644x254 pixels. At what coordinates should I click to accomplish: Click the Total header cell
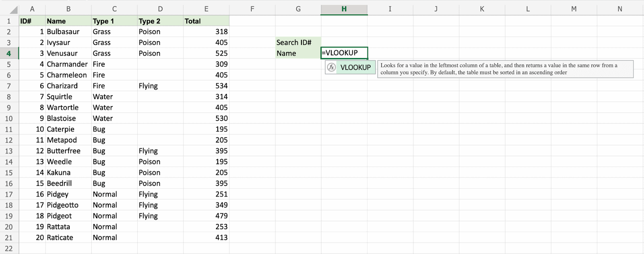coord(206,21)
